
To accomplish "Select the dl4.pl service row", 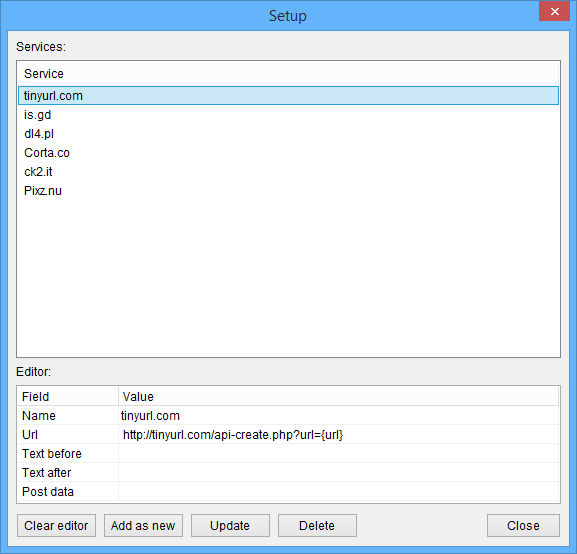I will [x=288, y=134].
